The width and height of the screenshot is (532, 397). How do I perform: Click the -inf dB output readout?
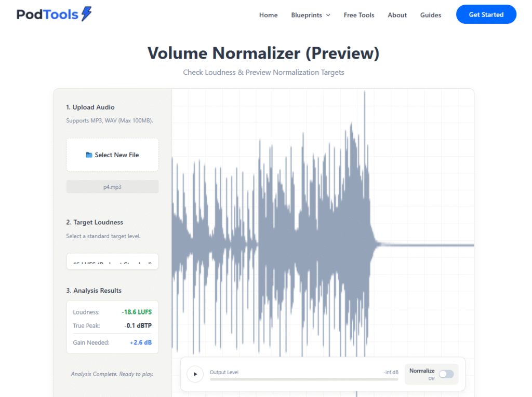click(x=390, y=372)
